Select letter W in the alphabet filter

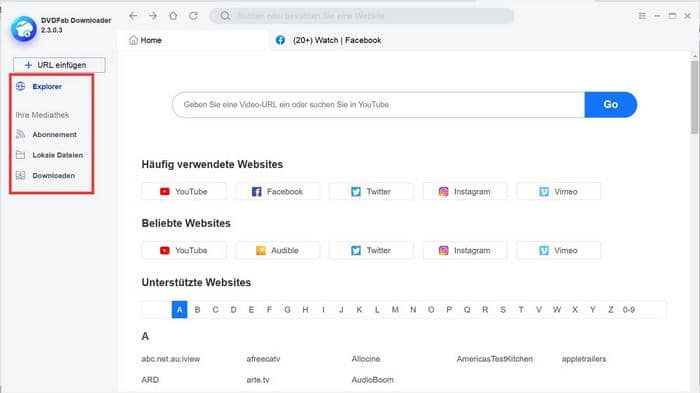tap(557, 309)
